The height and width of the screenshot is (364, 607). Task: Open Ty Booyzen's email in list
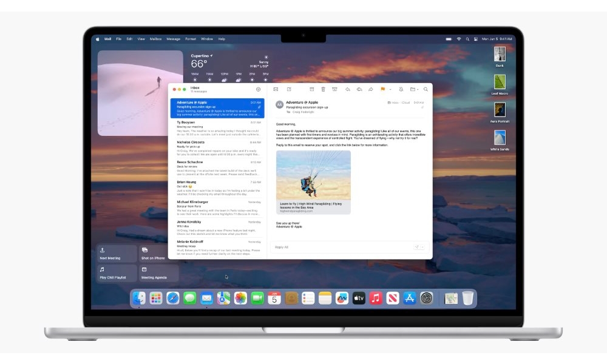point(217,128)
